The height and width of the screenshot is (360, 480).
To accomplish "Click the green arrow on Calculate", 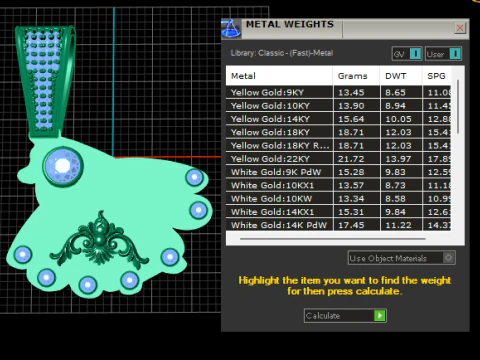I will click(380, 315).
